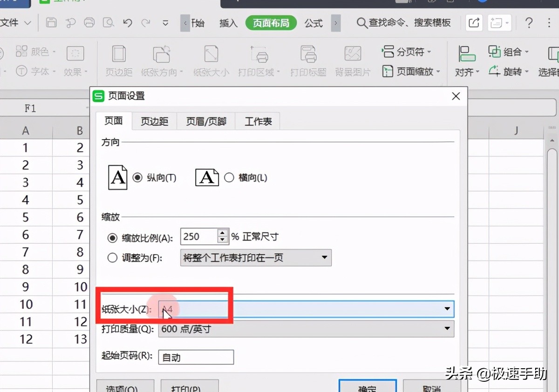Decrease the scale percentage with down arrow

click(224, 241)
